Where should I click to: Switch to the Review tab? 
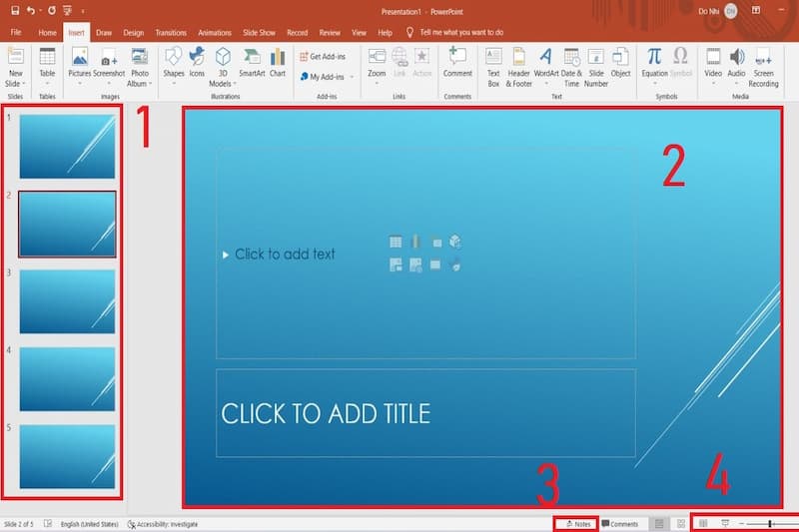click(330, 33)
